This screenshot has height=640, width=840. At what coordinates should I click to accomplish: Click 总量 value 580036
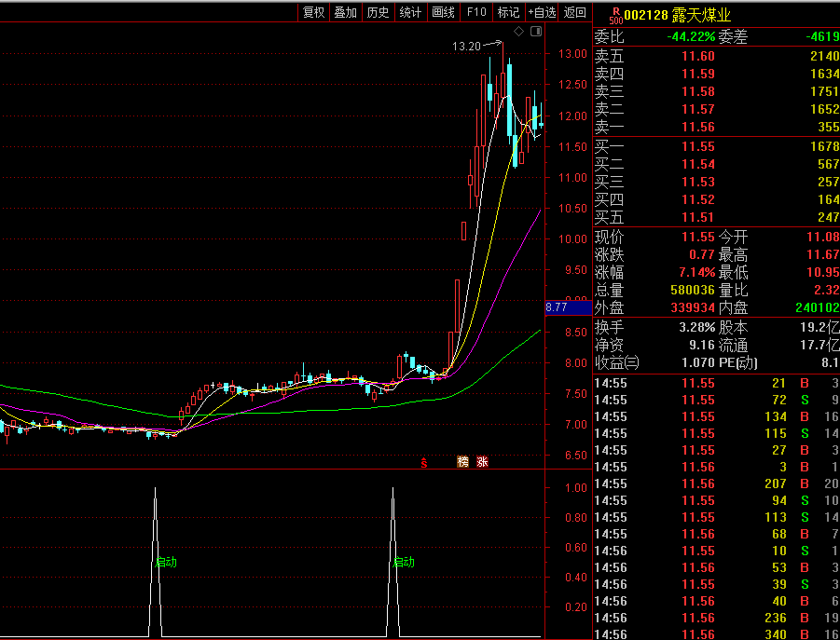pyautogui.click(x=693, y=290)
